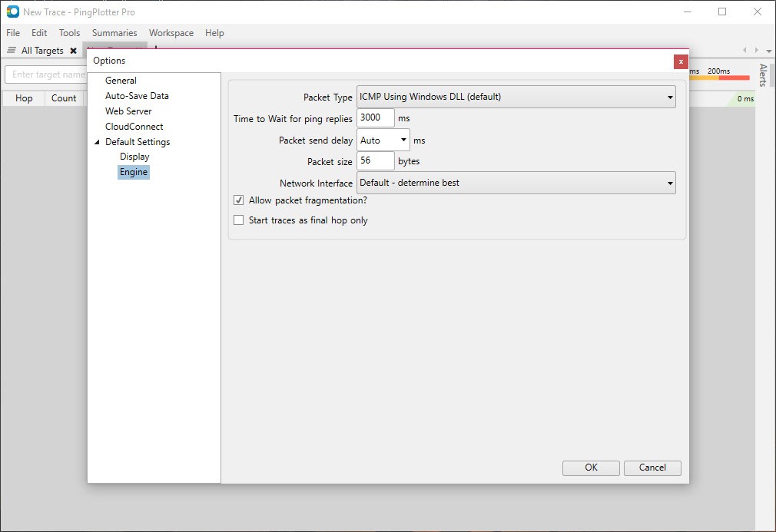The width and height of the screenshot is (776, 532).
Task: Open the Packet Type dropdown
Action: coord(516,97)
